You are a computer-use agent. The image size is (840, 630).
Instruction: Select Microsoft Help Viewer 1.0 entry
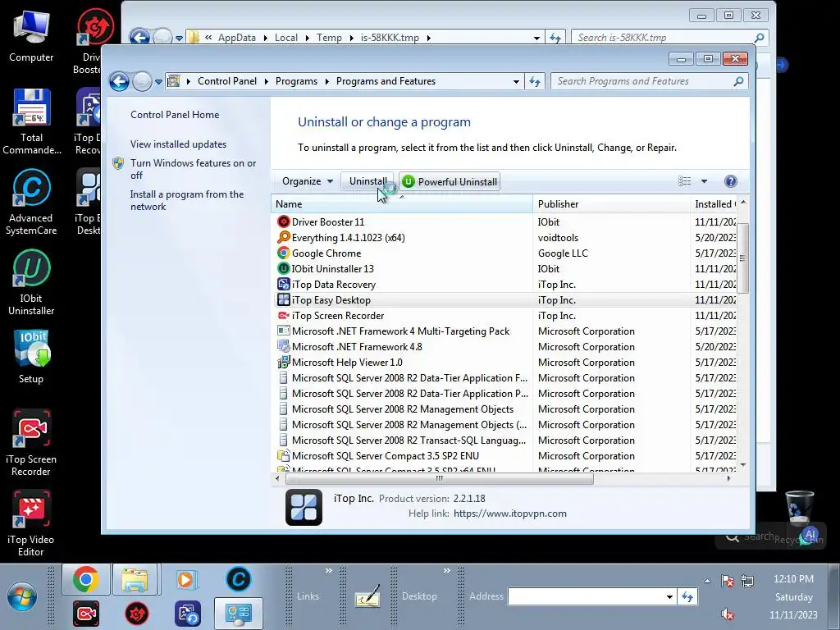click(340, 362)
